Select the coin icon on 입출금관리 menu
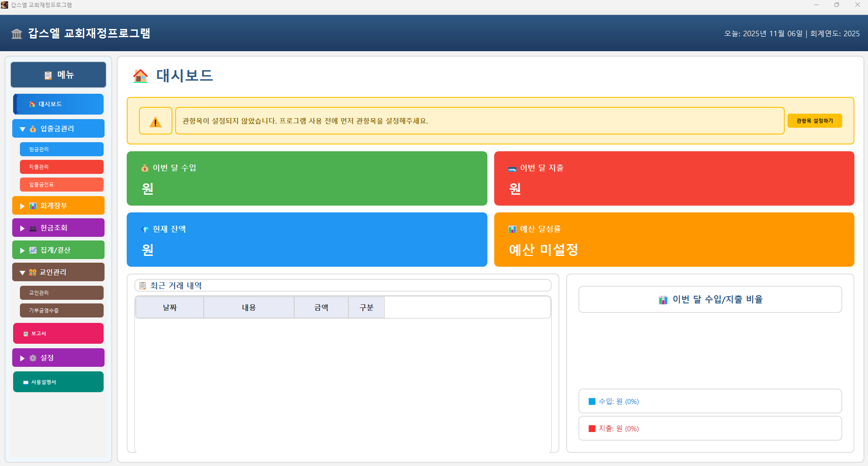Image resolution: width=868 pixels, height=466 pixels. [33, 129]
